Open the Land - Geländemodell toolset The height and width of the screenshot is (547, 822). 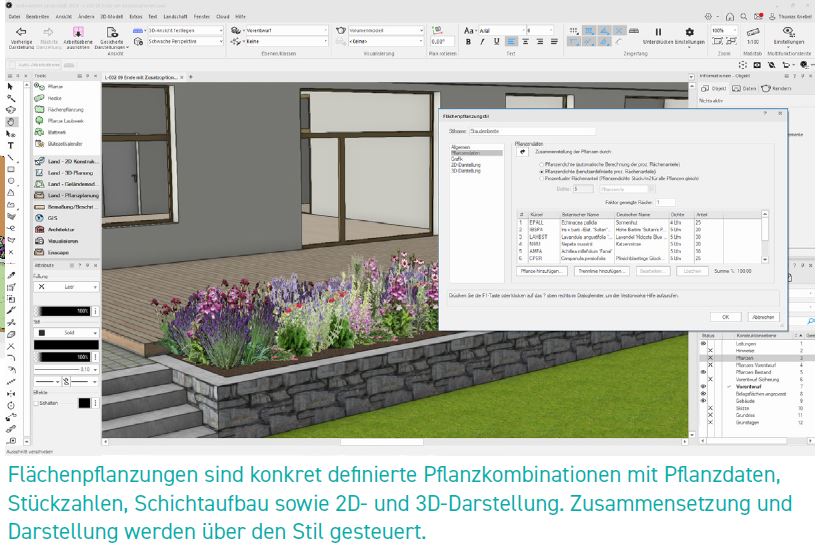pyautogui.click(x=66, y=184)
